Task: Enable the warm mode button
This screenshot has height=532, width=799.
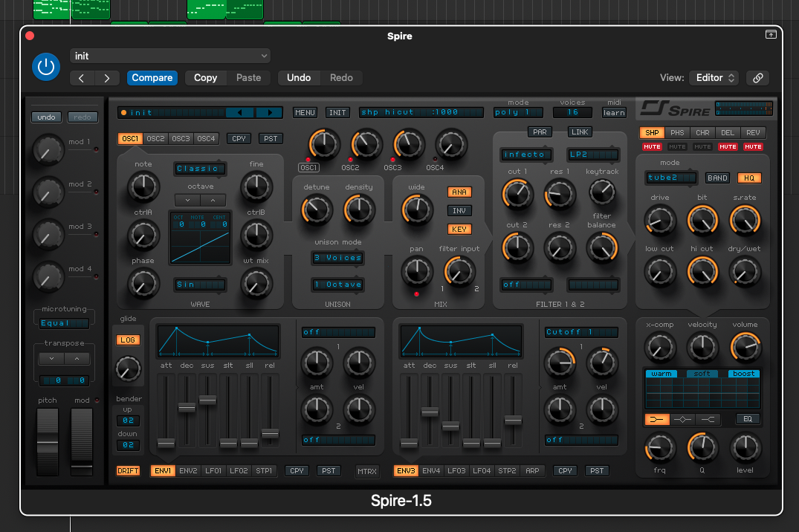Action: 661,374
